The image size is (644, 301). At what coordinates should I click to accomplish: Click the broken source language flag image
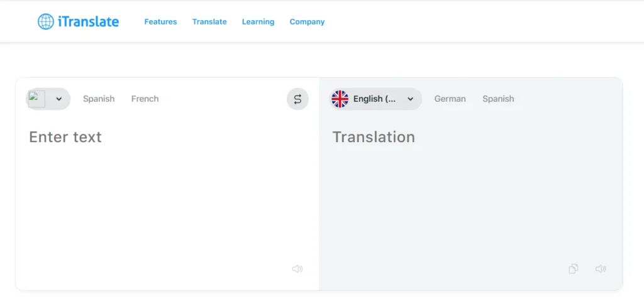pyautogui.click(x=36, y=99)
